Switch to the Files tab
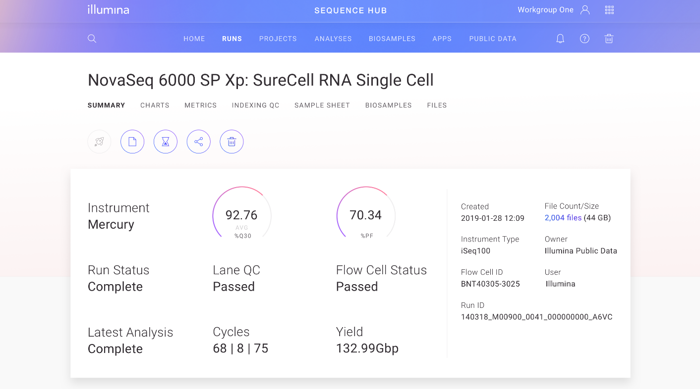This screenshot has height=389, width=700. [437, 105]
